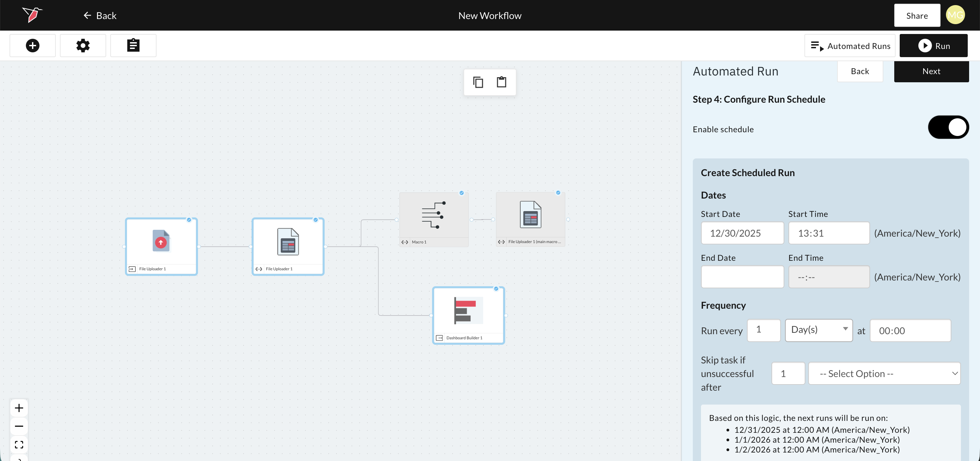Toggle the Enable schedule switch

point(948,127)
